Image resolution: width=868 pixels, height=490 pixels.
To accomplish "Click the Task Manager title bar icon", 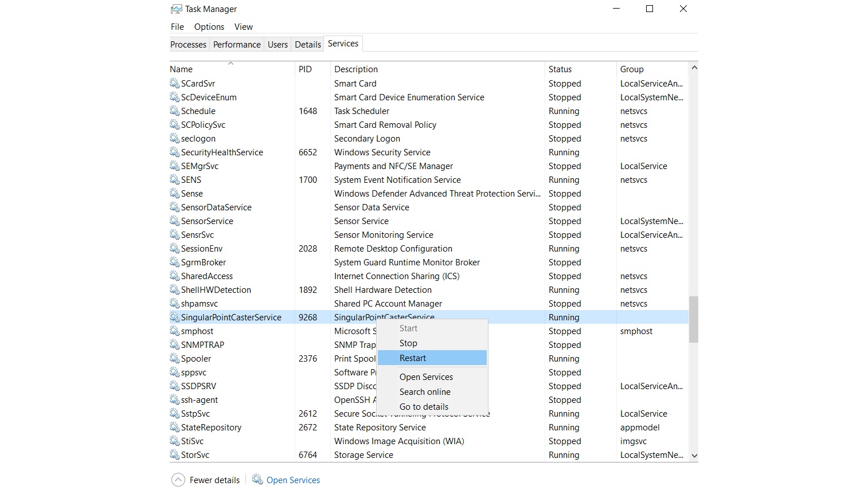I will coord(177,9).
